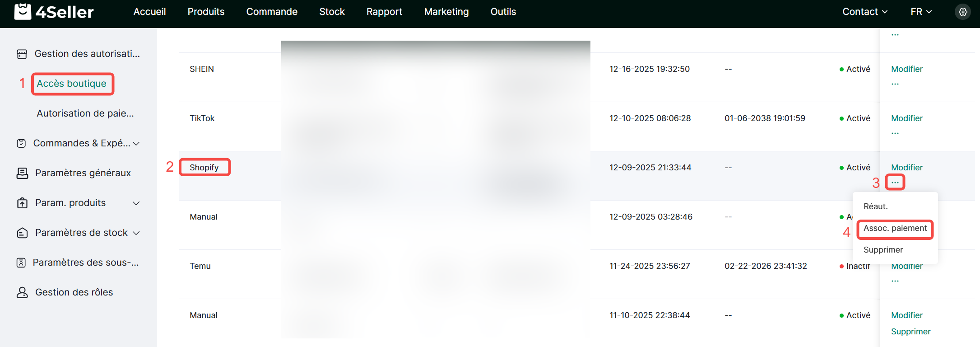Screen dimensions: 980x347
Task: Expand the Contact dropdown
Action: coord(864,12)
